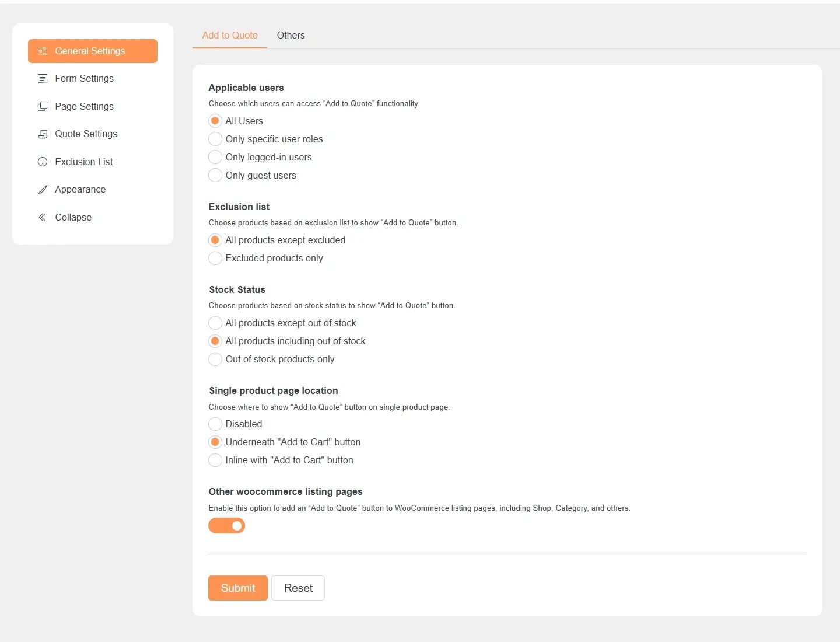This screenshot has width=840, height=642.
Task: Click the Quote Settings document icon
Action: click(43, 134)
